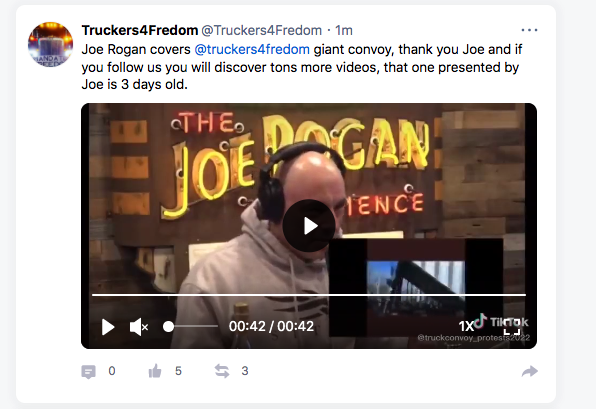Share the post with the arrow icon
596x409 pixels.
pyautogui.click(x=529, y=371)
